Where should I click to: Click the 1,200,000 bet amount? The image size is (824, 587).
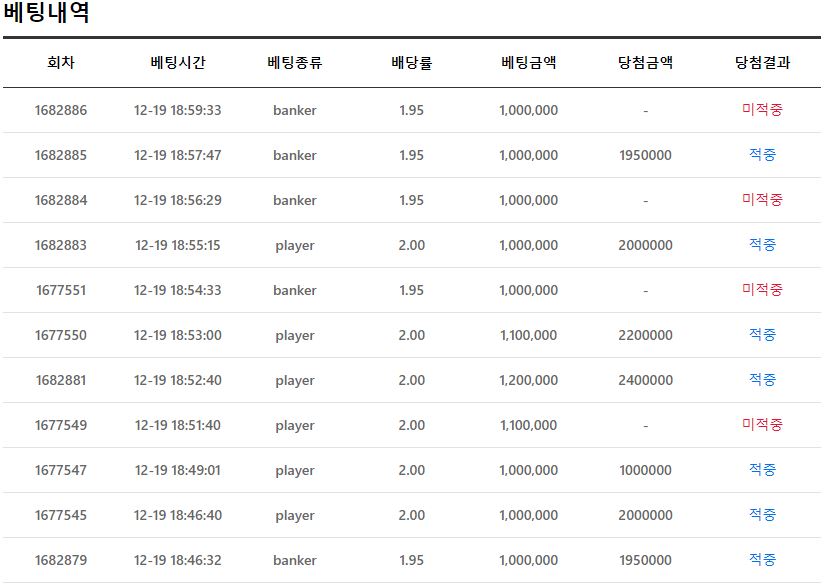[x=528, y=380]
